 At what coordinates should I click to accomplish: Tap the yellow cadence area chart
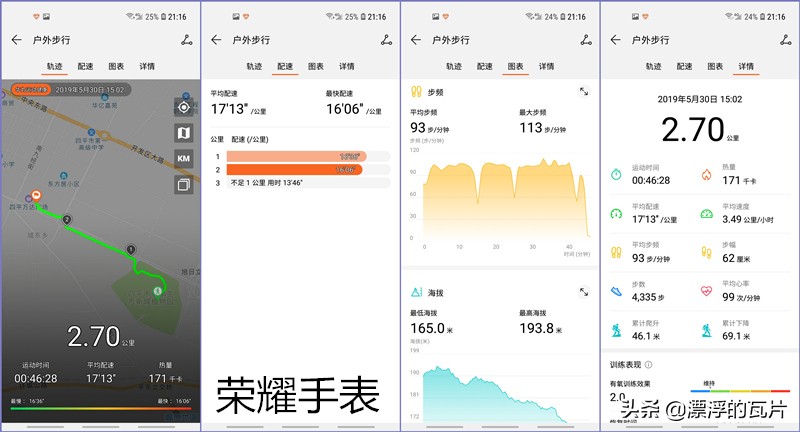pos(505,199)
